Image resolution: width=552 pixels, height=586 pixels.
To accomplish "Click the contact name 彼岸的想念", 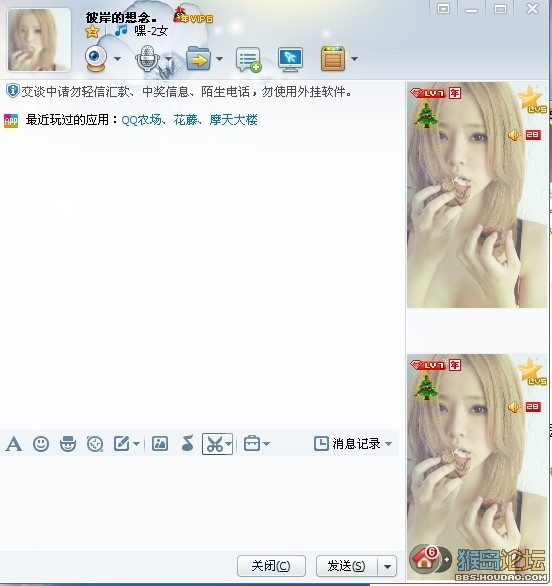I will click(121, 17).
